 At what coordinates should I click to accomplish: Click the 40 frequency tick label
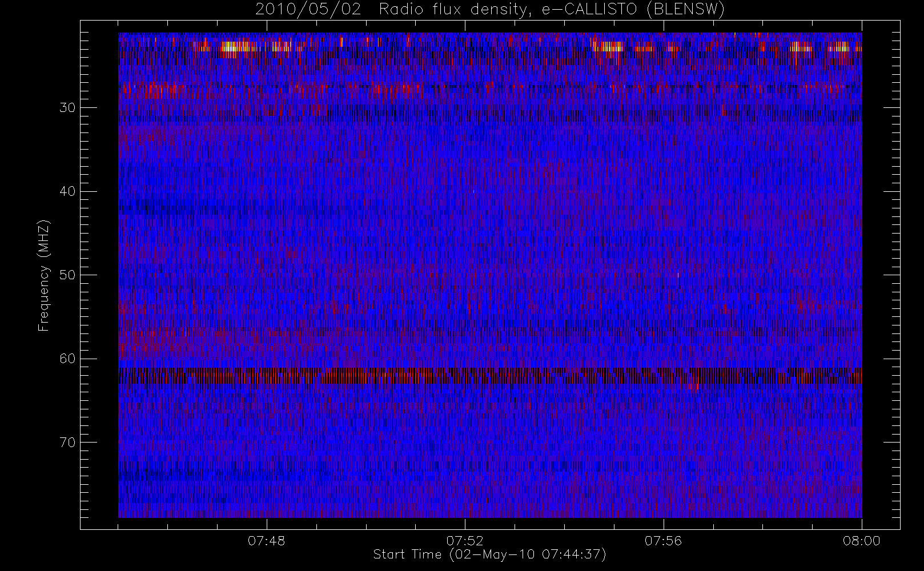67,191
